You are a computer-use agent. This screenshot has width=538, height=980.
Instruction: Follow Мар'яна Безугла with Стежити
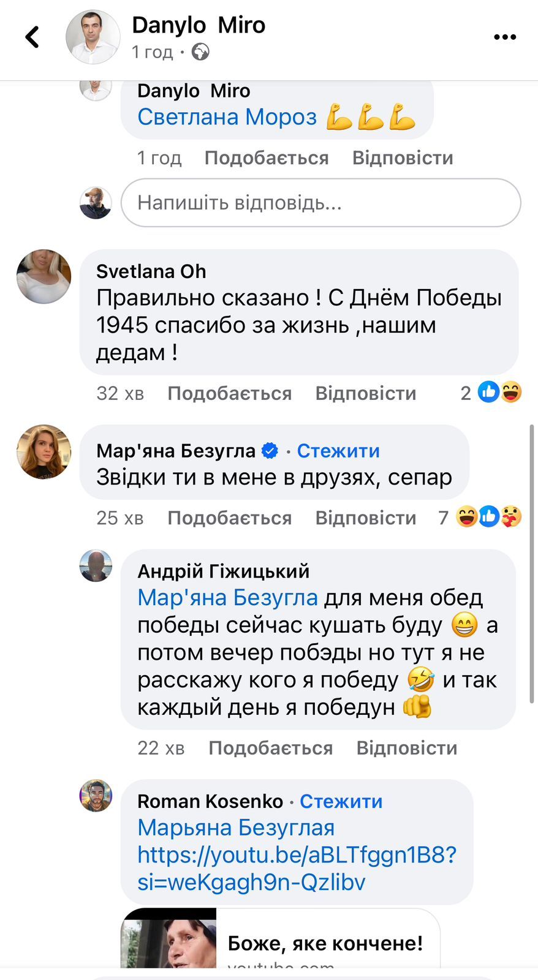coord(338,451)
